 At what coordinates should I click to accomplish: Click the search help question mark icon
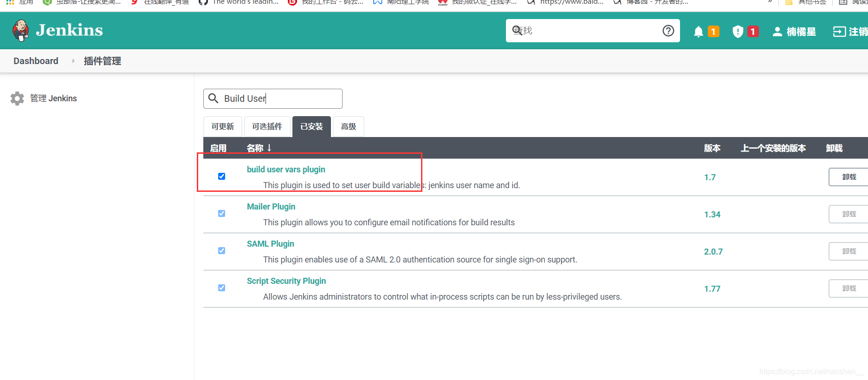click(668, 31)
